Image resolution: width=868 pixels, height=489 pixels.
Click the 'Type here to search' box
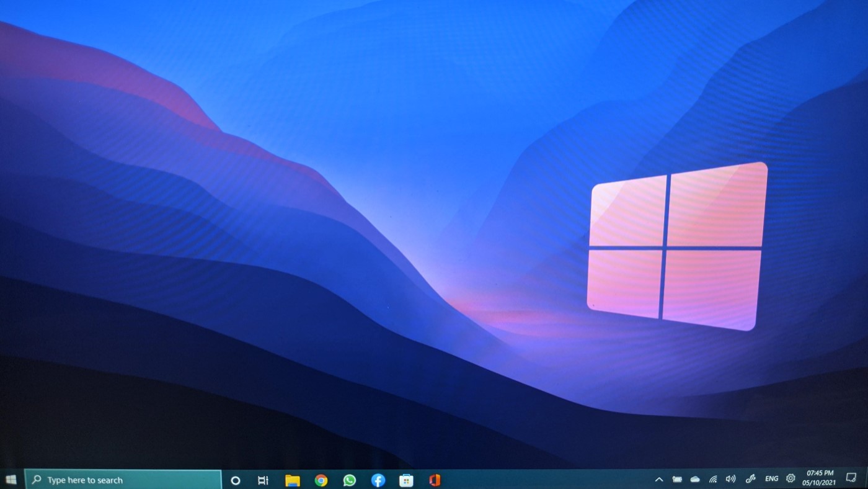pos(123,480)
